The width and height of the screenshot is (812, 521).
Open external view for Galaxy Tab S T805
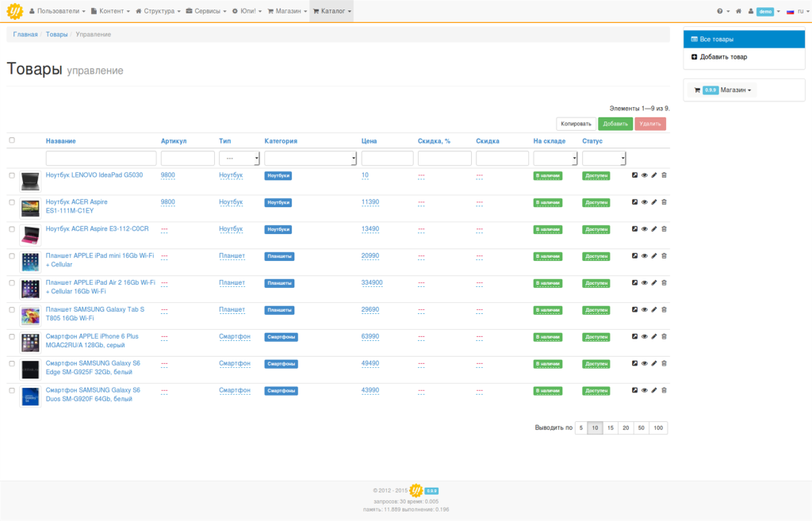click(634, 310)
